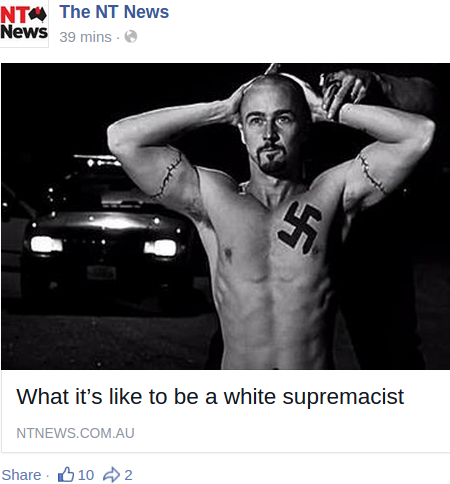The width and height of the screenshot is (450, 484).
Task: Click the black News word in logo
Action: click(24, 32)
